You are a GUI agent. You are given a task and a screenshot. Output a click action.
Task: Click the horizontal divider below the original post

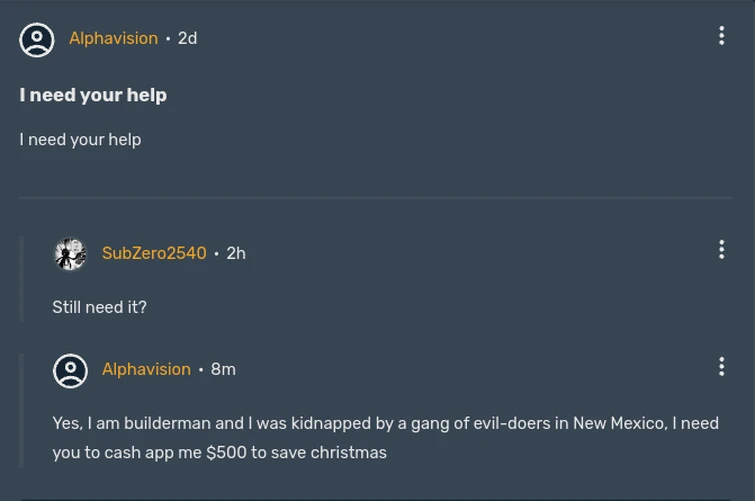375,198
